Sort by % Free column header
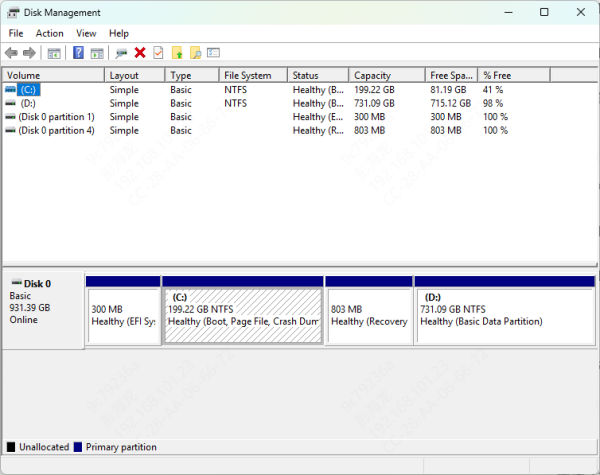600x475 pixels. pyautogui.click(x=514, y=75)
